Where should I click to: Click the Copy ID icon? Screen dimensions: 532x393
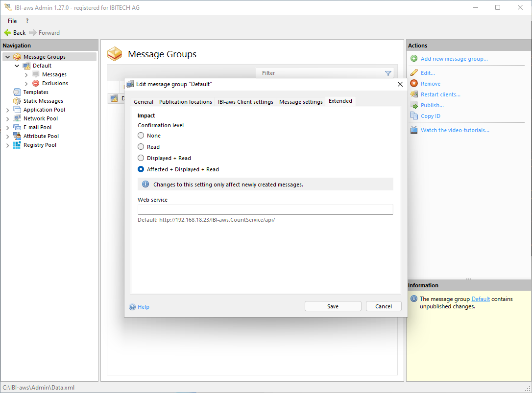point(414,116)
